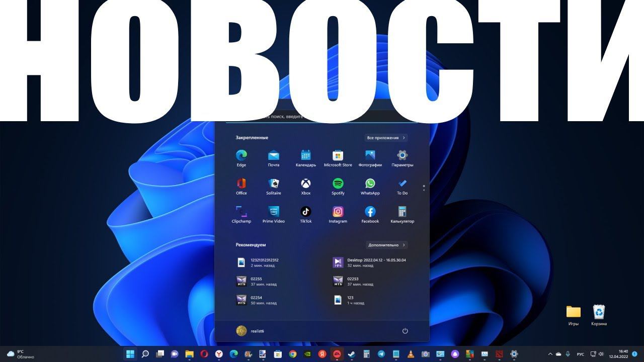Open the Xbox app
644x362 pixels.
306,186
